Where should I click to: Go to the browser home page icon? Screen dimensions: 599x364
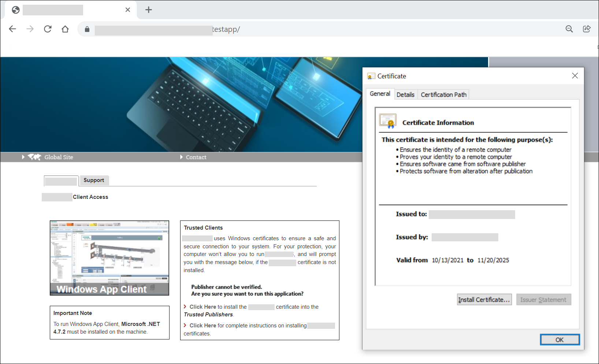pyautogui.click(x=65, y=29)
